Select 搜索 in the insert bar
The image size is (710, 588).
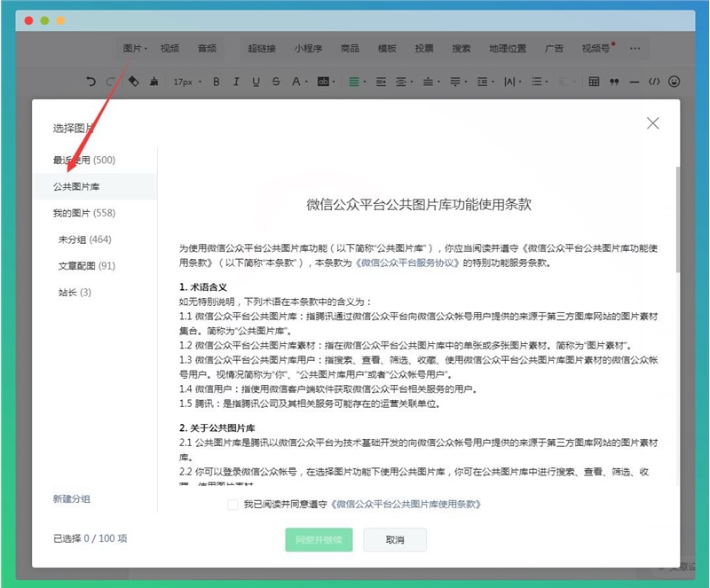coord(461,49)
